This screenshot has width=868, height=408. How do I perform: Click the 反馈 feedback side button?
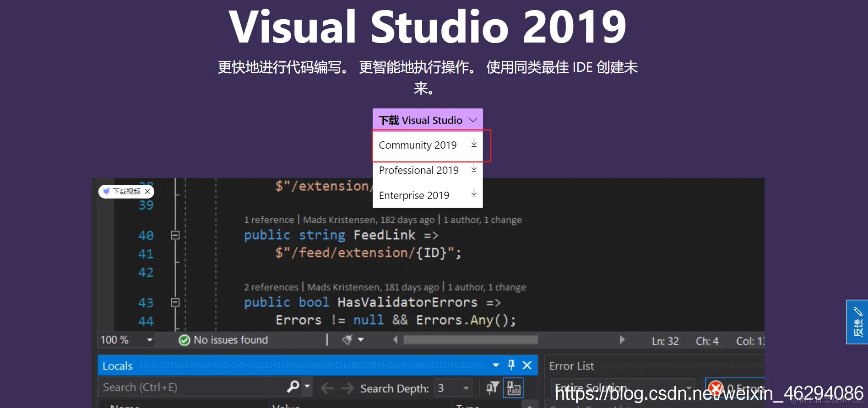coord(857,322)
